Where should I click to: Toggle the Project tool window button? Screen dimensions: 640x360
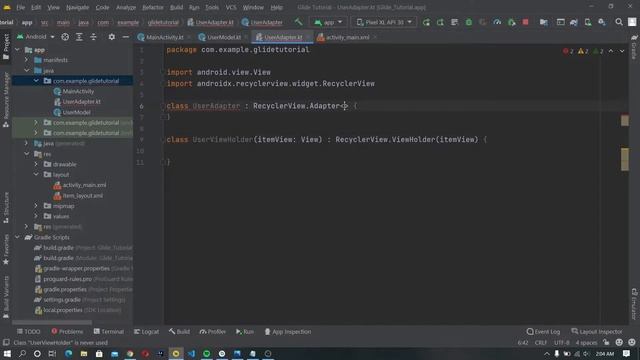[6, 47]
